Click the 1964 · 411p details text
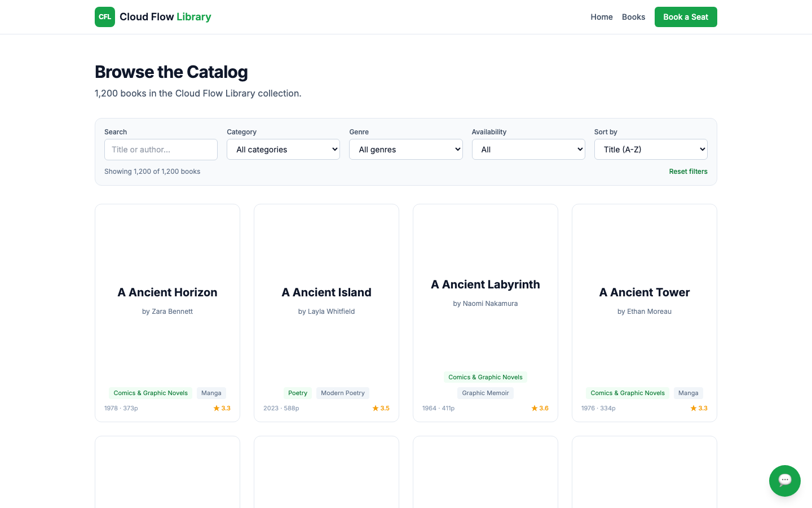 click(x=439, y=408)
